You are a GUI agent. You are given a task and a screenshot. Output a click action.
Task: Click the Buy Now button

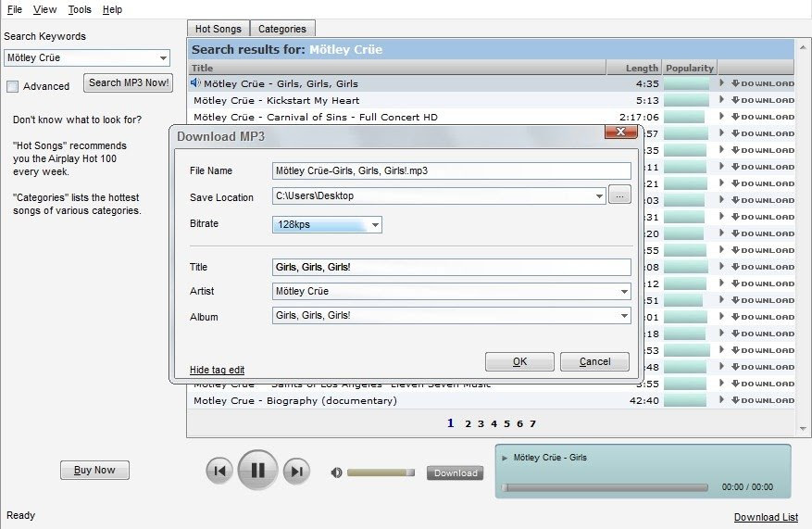pyautogui.click(x=94, y=470)
